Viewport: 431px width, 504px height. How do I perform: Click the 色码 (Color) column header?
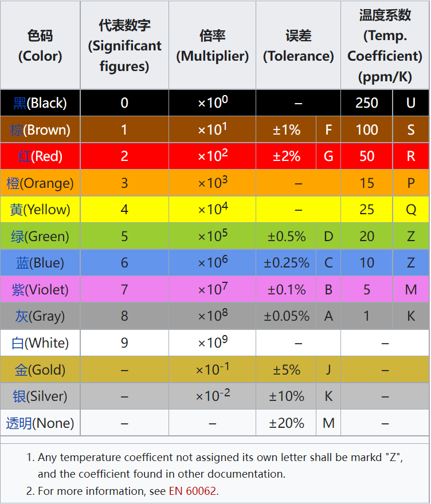point(40,45)
